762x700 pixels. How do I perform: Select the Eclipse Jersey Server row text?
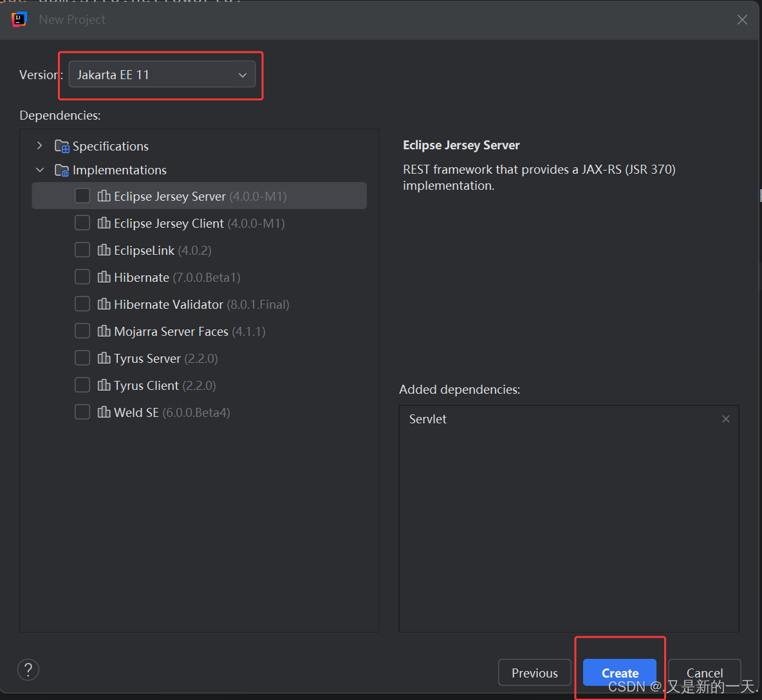click(x=200, y=196)
